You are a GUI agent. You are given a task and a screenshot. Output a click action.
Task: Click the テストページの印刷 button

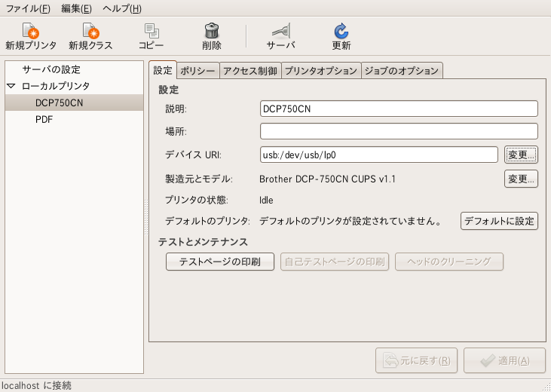220,262
